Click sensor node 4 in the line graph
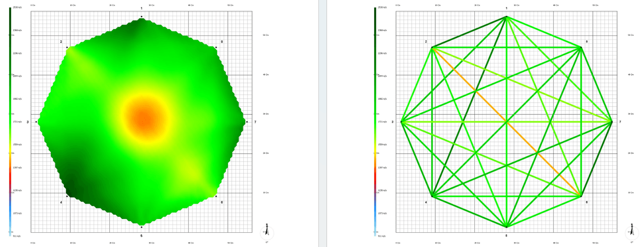 [x=432, y=196]
